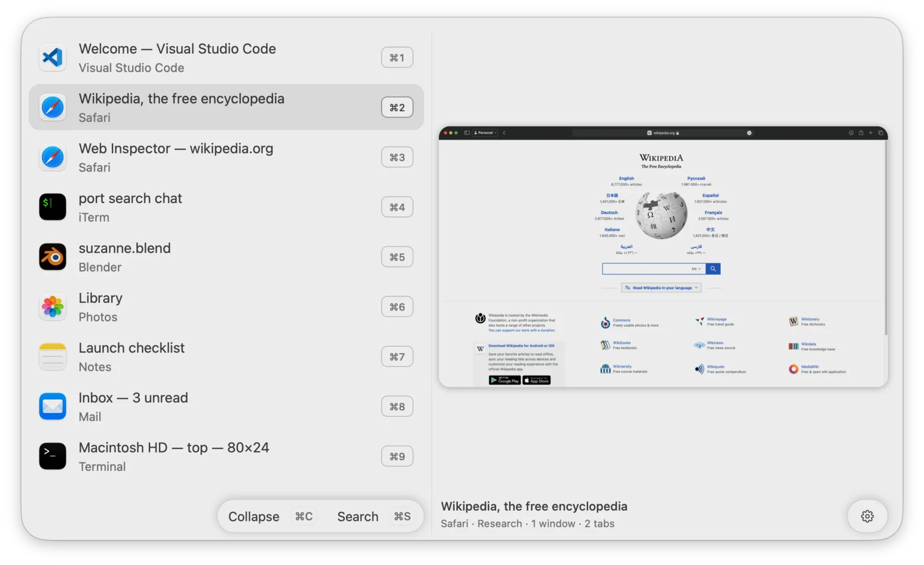924x565 pixels.
Task: Switch to Inbox — 3 unread window
Action: pyautogui.click(x=226, y=406)
